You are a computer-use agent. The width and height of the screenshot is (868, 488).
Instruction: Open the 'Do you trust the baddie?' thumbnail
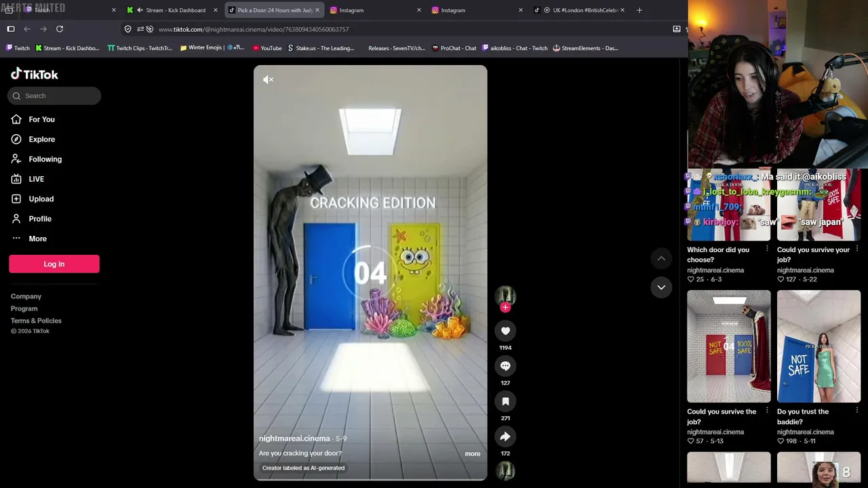pos(818,346)
